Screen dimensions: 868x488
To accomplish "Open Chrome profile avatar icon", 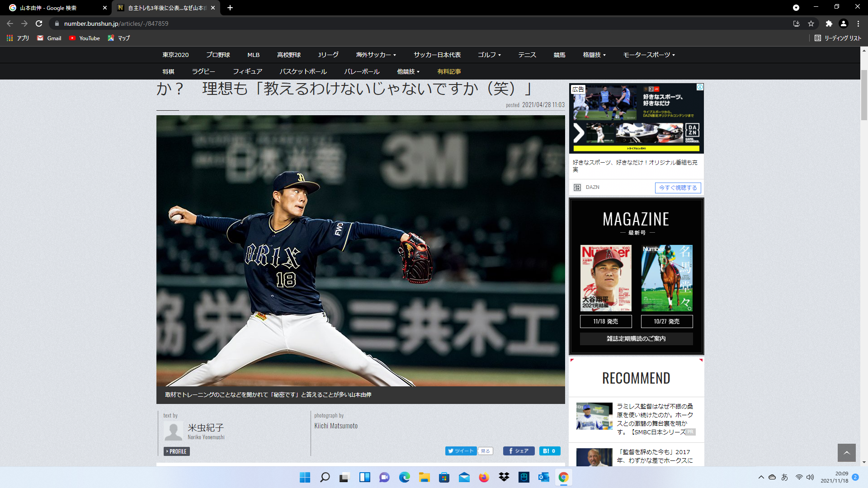I will click(843, 23).
